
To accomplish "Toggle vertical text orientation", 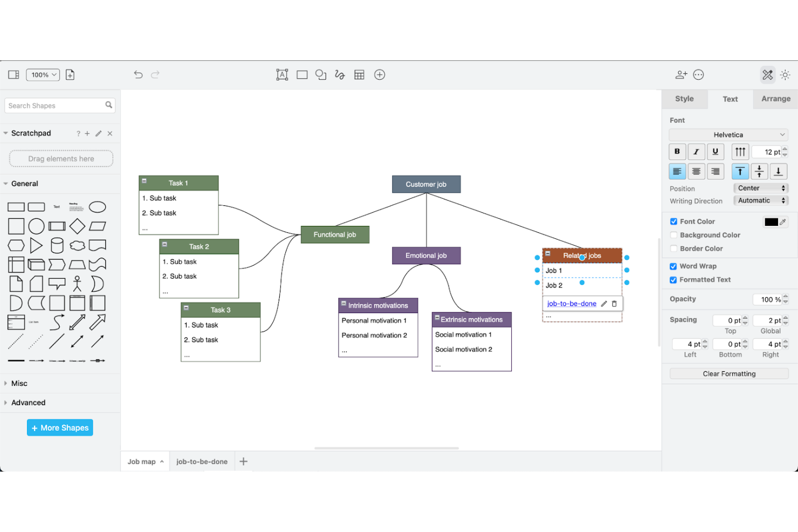I will [x=740, y=152].
